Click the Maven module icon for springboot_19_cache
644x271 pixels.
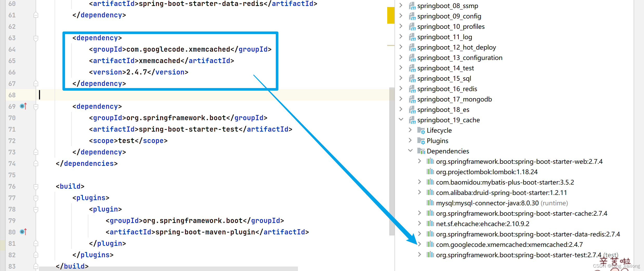[x=412, y=120]
